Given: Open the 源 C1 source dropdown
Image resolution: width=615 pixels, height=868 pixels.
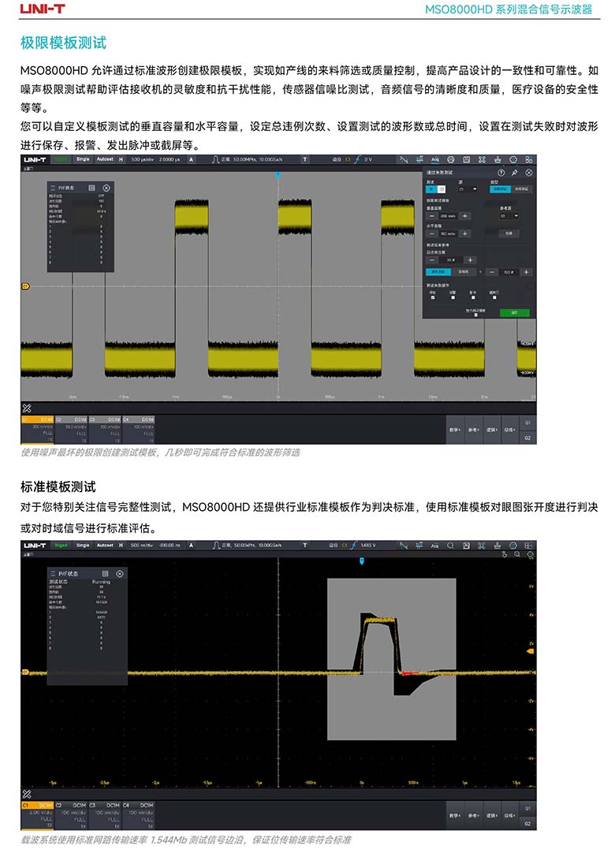Looking at the screenshot, I should pos(468,189).
